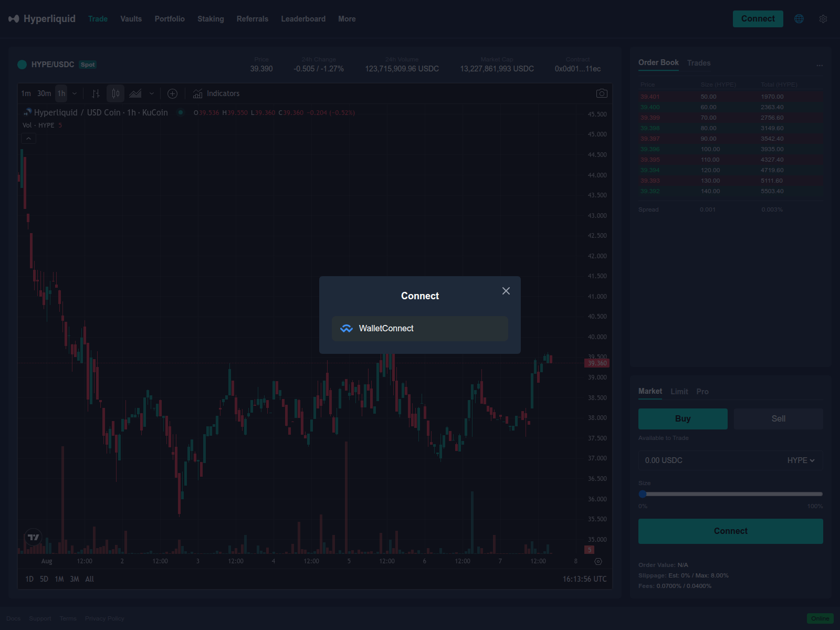Switch to Trades tab
The height and width of the screenshot is (630, 840).
[x=699, y=63]
